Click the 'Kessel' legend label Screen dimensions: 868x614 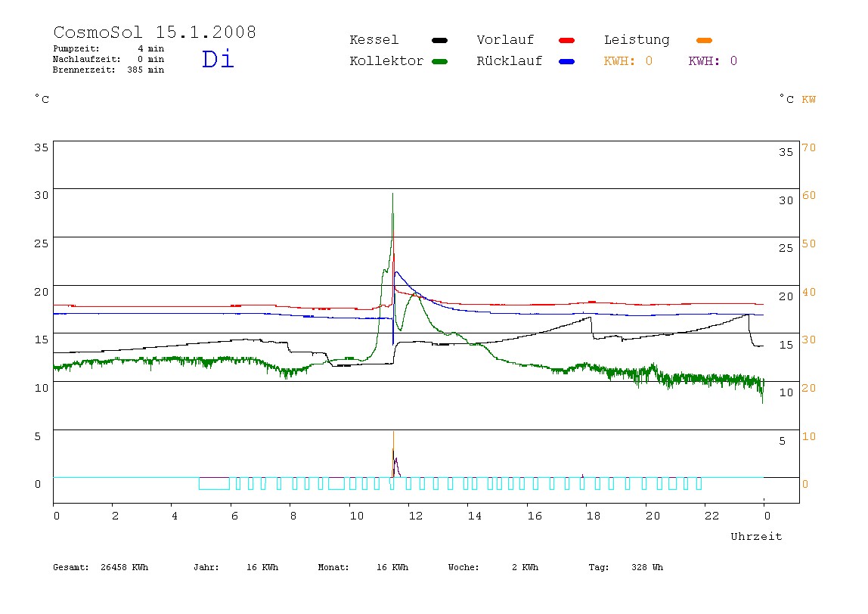click(x=374, y=40)
